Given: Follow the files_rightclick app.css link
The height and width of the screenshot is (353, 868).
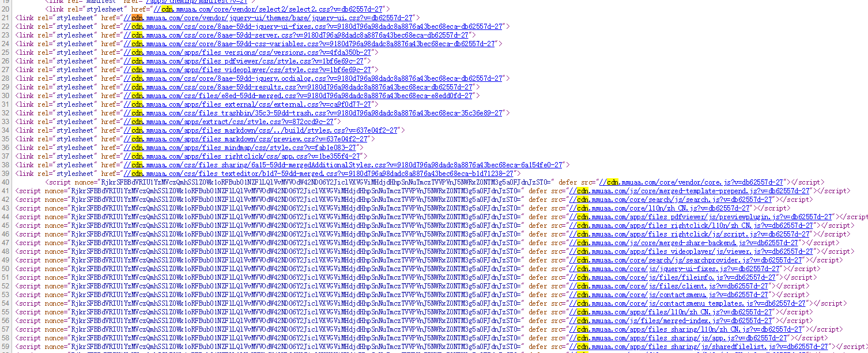Looking at the screenshot, I should point(242,156).
